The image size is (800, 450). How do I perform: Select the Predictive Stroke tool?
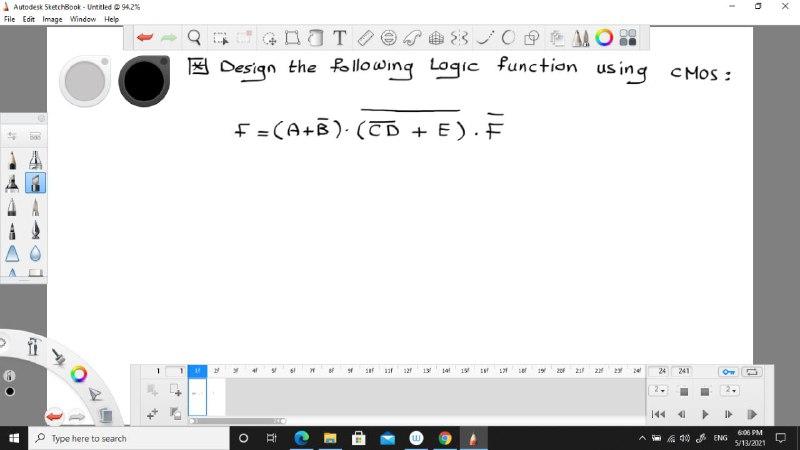pyautogui.click(x=508, y=38)
